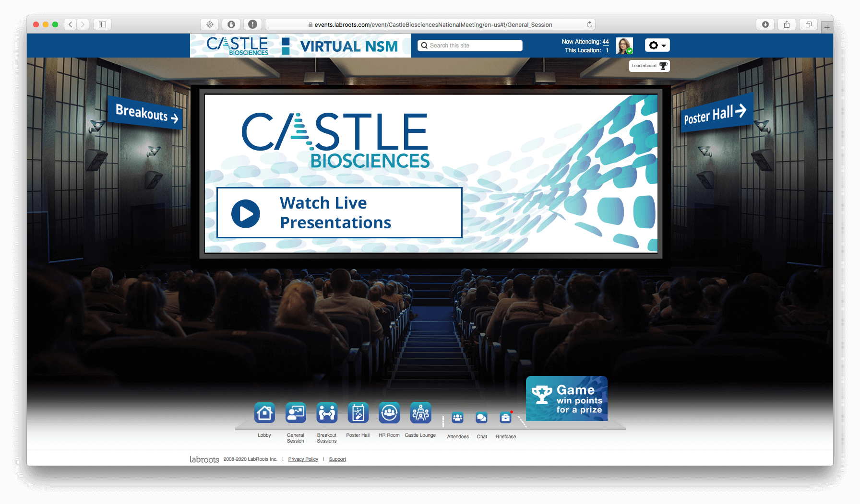Open the Privacy Policy link

(303, 459)
